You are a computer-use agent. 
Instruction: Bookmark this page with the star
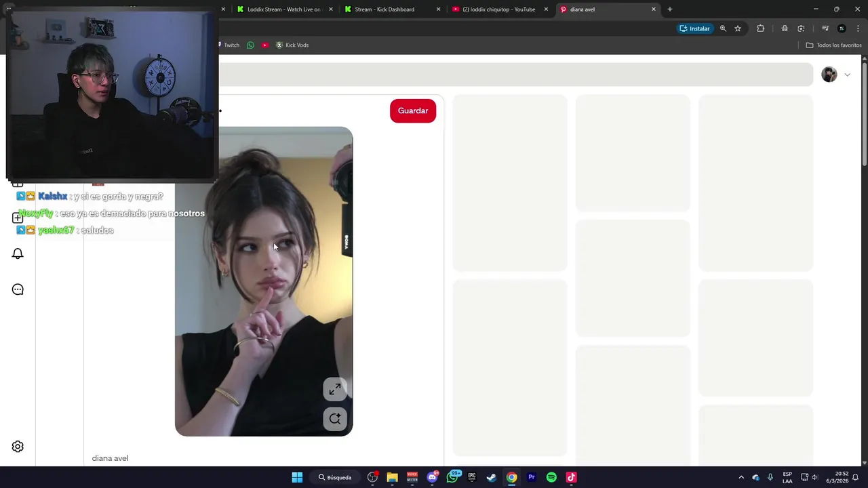pyautogui.click(x=738, y=28)
